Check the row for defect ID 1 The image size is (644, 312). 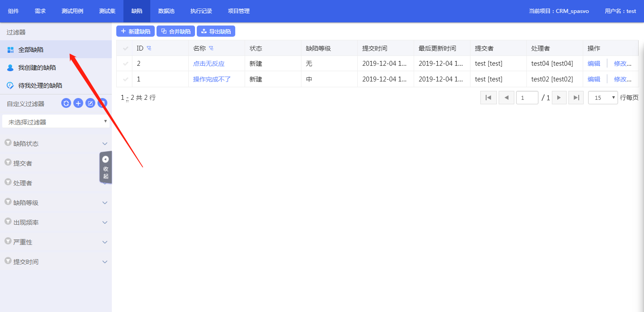(125, 79)
